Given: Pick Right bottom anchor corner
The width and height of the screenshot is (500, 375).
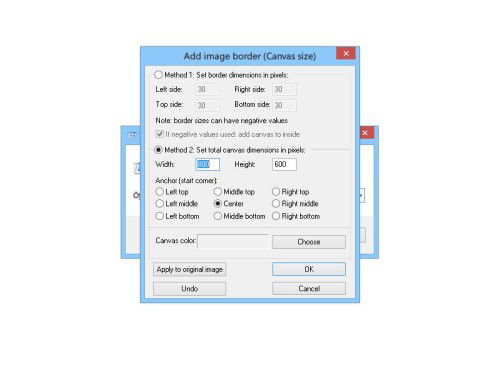Looking at the screenshot, I should (x=276, y=216).
